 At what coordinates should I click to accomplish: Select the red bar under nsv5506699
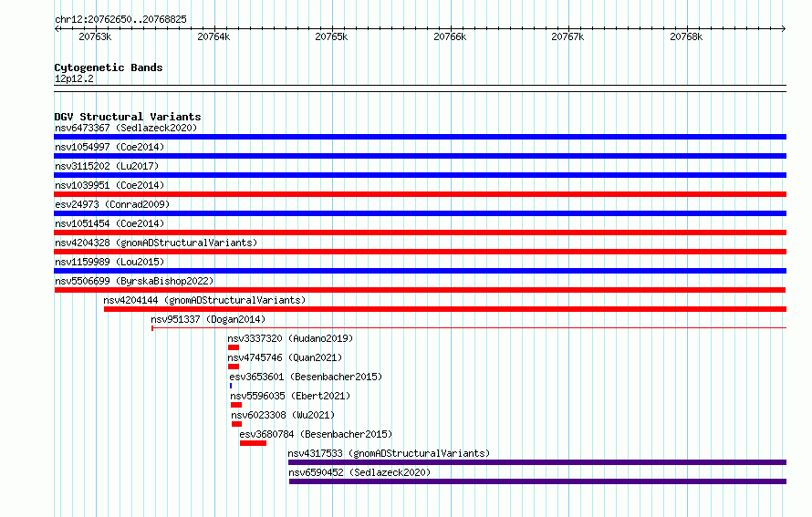[420, 290]
